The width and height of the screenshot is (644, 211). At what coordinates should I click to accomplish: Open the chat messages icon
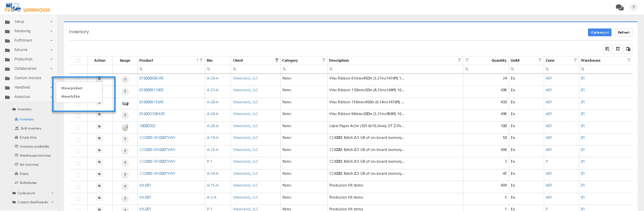click(619, 7)
